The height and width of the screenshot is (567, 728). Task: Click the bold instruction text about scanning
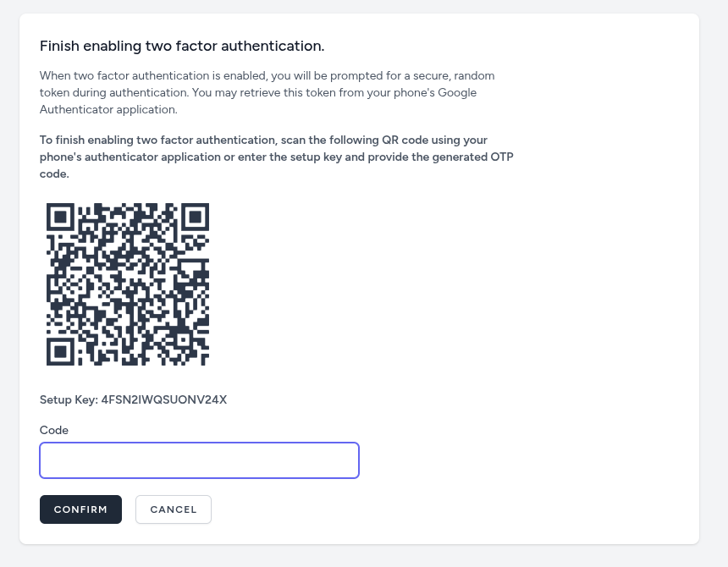pyautogui.click(x=276, y=157)
